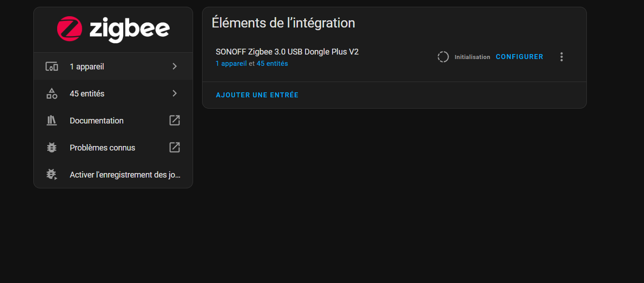Click the bug-play icon for debug logging

tap(52, 175)
